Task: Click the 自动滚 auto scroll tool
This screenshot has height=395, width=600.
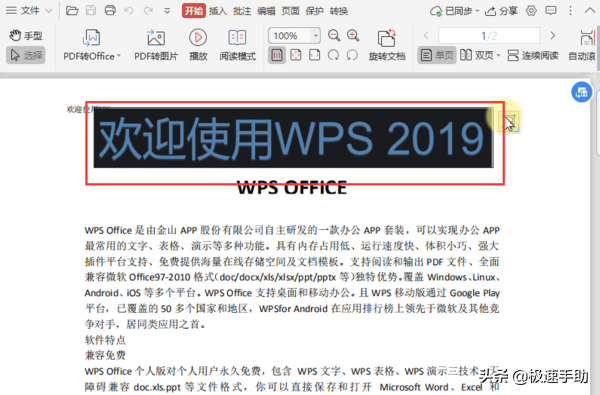Action: [582, 44]
